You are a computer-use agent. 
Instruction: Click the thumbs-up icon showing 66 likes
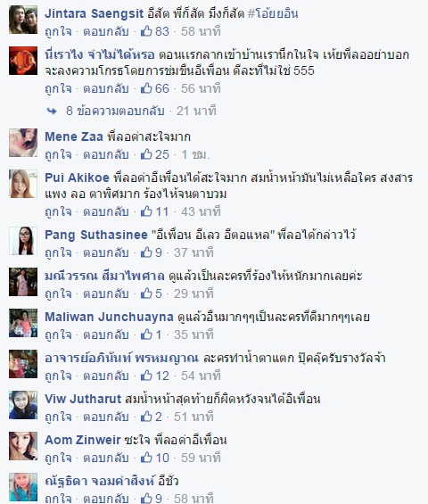click(x=146, y=88)
